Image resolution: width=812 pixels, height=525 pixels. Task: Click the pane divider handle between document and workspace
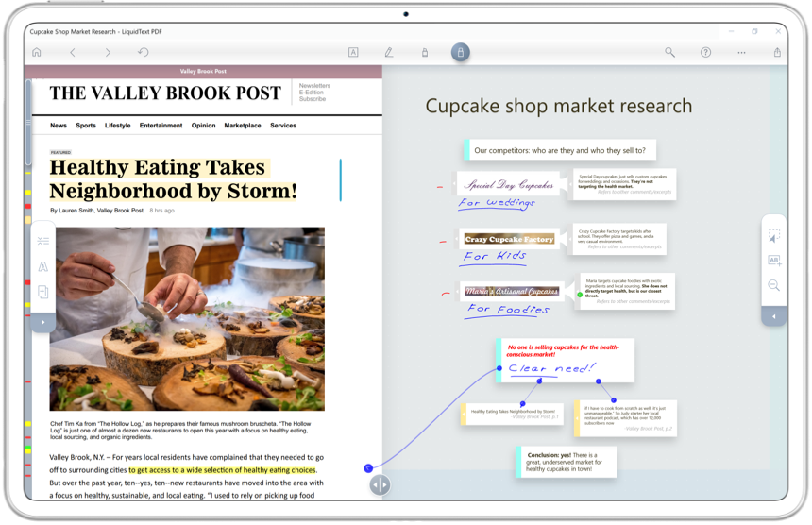(x=380, y=485)
